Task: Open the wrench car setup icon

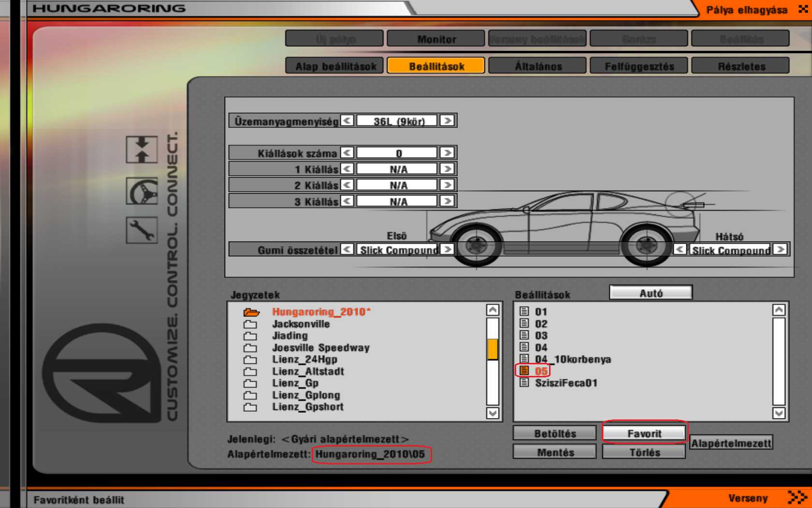Action: 142,230
